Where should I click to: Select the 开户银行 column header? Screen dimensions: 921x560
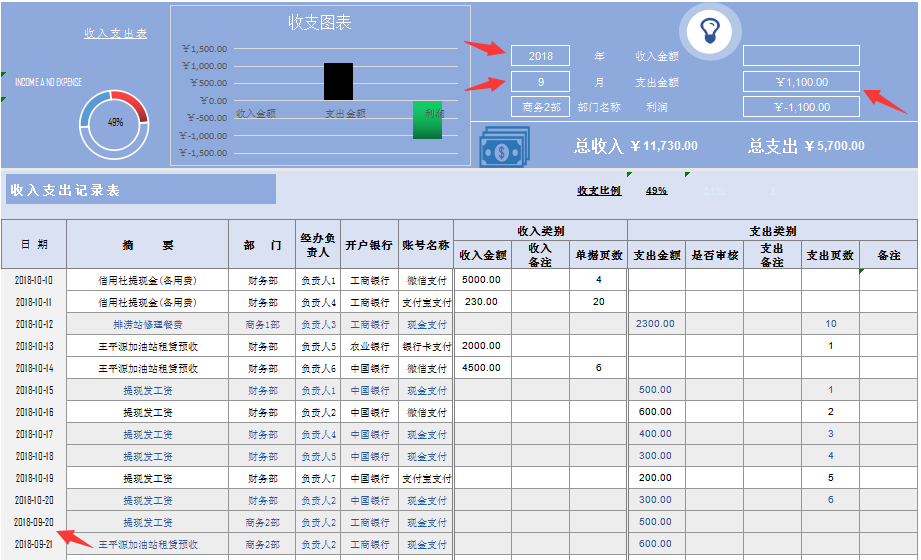tap(369, 244)
